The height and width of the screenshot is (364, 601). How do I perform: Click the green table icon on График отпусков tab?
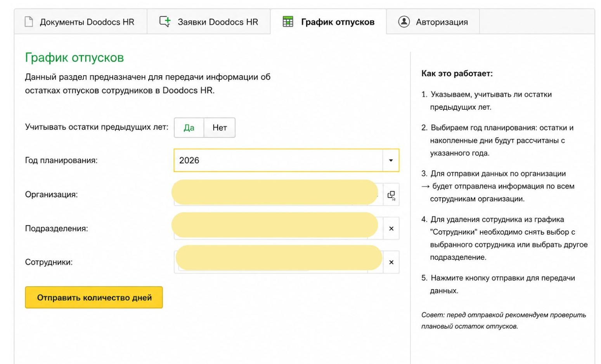point(288,22)
